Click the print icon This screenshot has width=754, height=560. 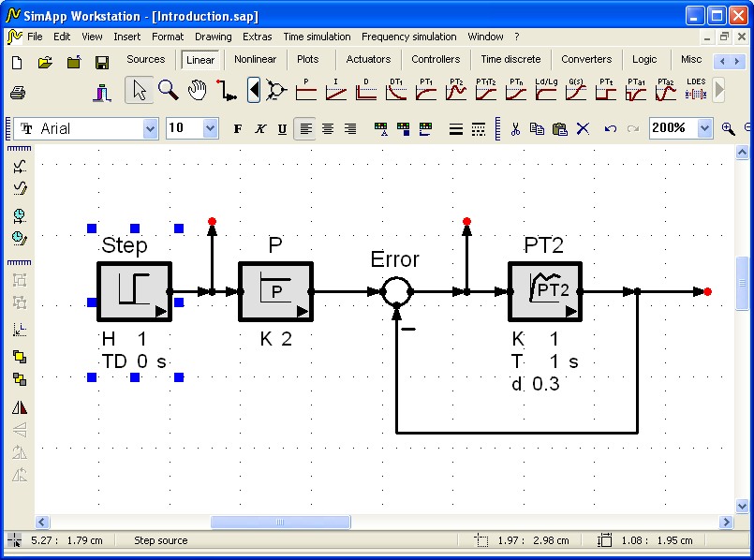coord(17,93)
